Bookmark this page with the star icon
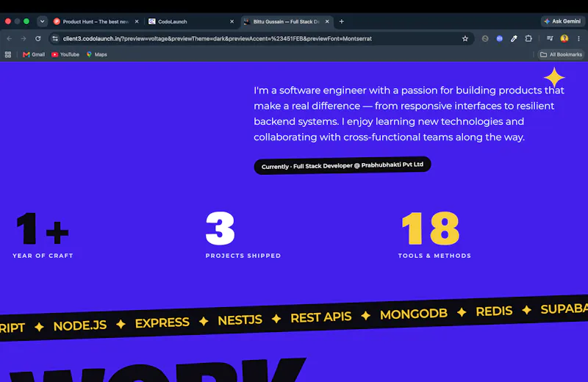This screenshot has height=382, width=588. (465, 39)
